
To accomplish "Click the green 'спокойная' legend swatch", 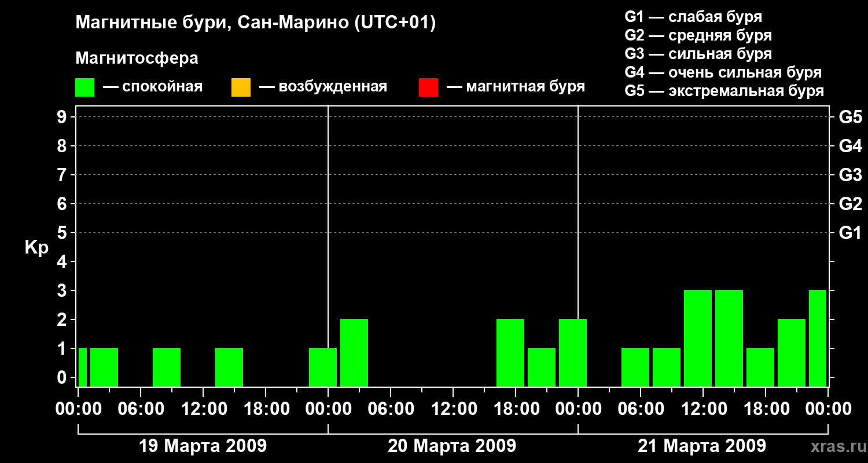I will click(85, 87).
